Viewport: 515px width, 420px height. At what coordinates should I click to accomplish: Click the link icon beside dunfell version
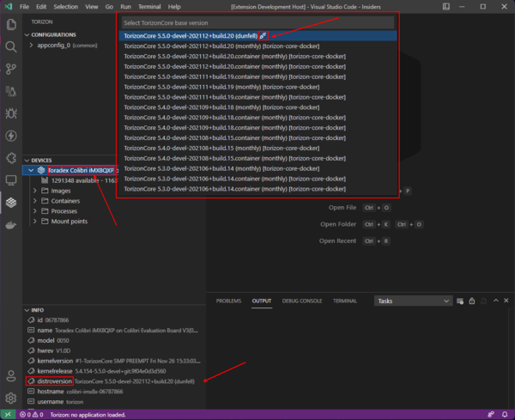(x=263, y=36)
